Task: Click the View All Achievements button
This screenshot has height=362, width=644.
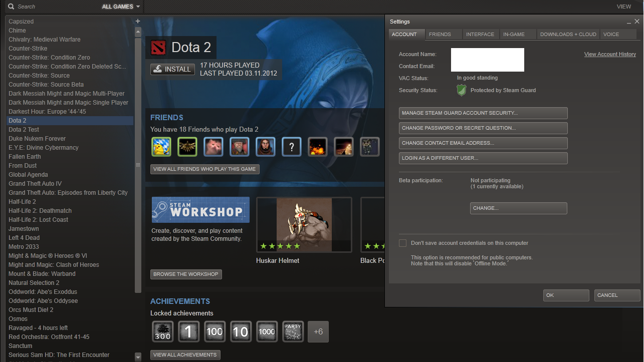Action: coord(185,355)
